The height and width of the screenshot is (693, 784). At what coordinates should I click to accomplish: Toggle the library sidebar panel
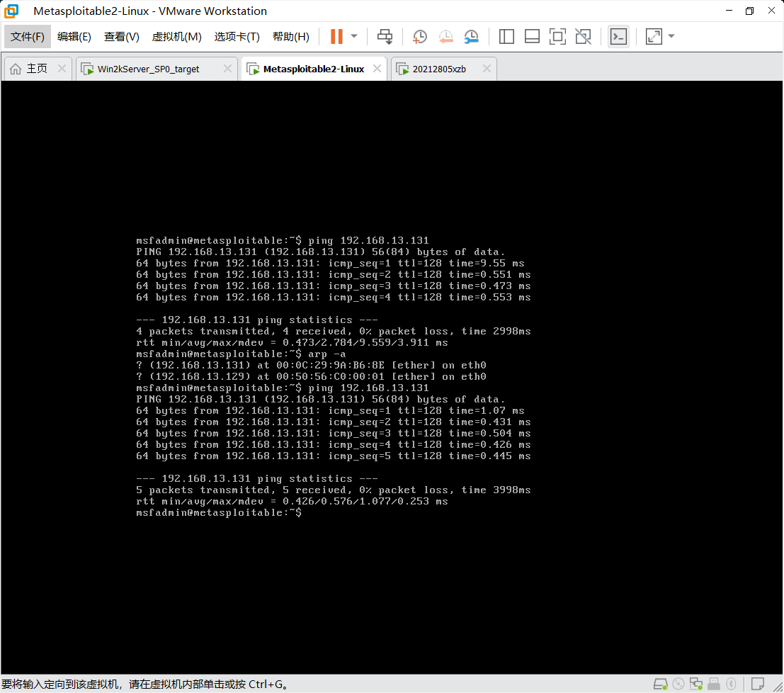coord(506,37)
